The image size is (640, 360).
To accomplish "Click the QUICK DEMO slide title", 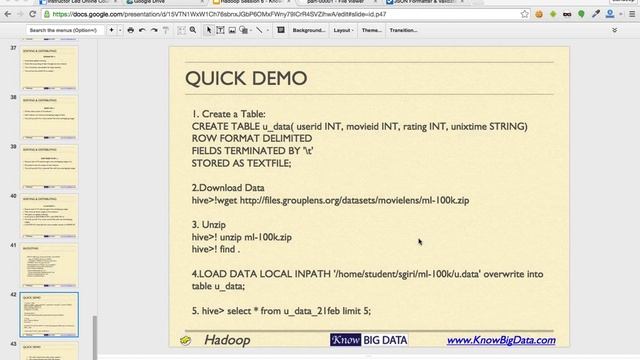I will (246, 78).
